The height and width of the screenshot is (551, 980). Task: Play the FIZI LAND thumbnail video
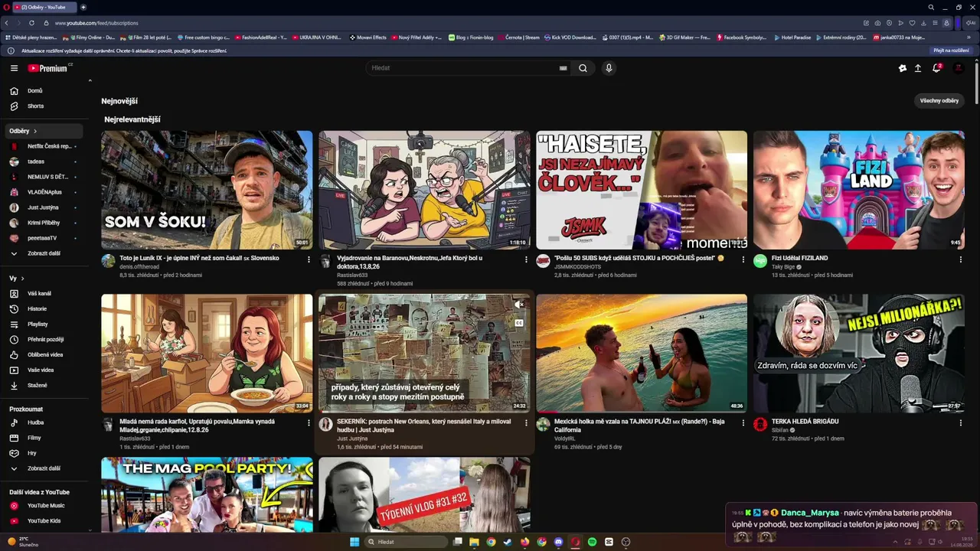click(x=859, y=190)
